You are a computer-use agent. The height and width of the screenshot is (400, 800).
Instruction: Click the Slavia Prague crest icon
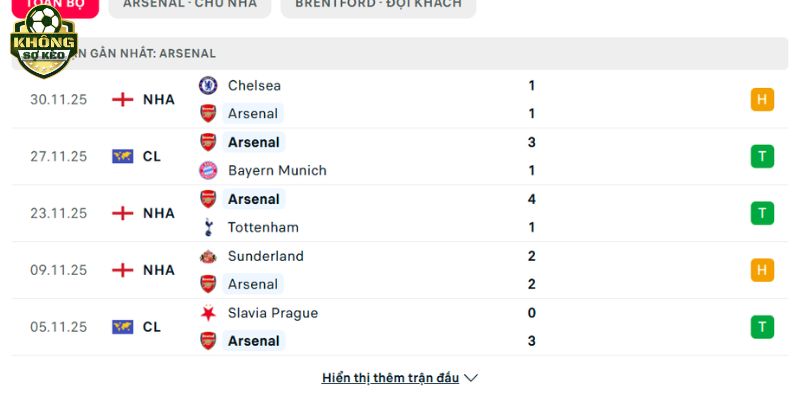(208, 313)
